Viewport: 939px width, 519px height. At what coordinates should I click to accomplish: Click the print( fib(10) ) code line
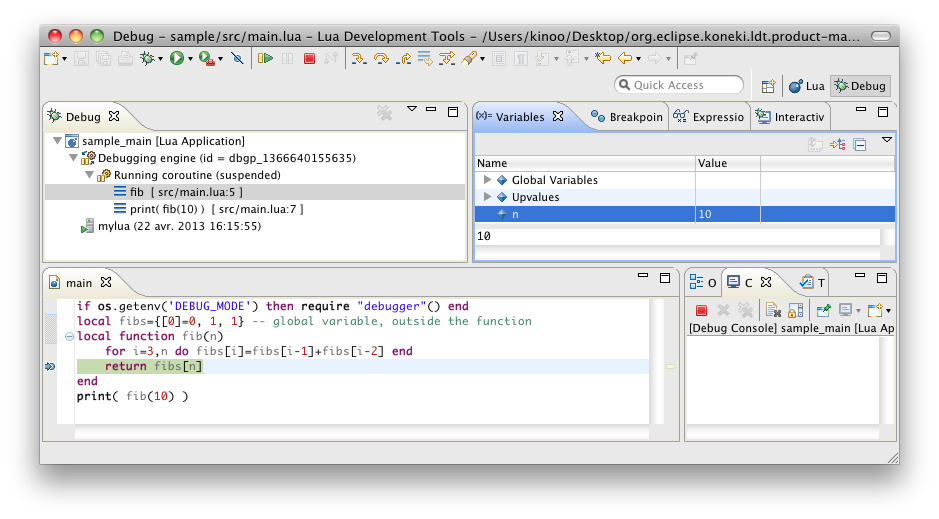coord(132,396)
